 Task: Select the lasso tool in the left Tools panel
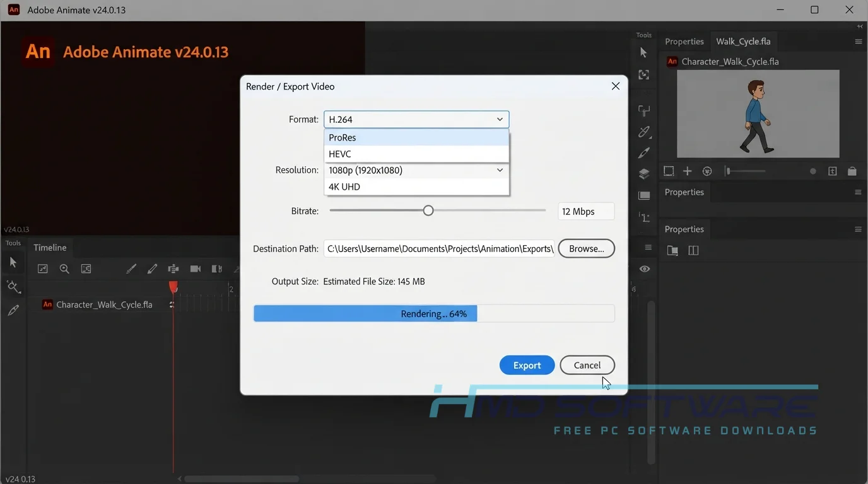pos(13,287)
